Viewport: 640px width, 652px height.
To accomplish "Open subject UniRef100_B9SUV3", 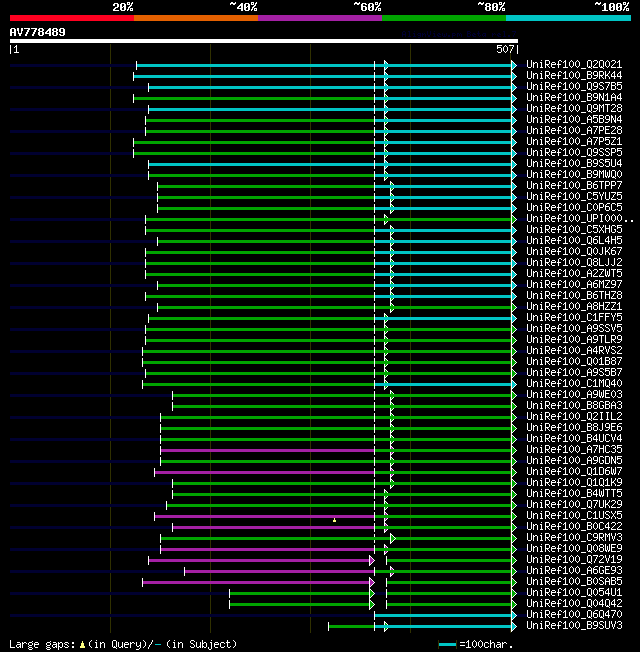I will tap(574, 625).
